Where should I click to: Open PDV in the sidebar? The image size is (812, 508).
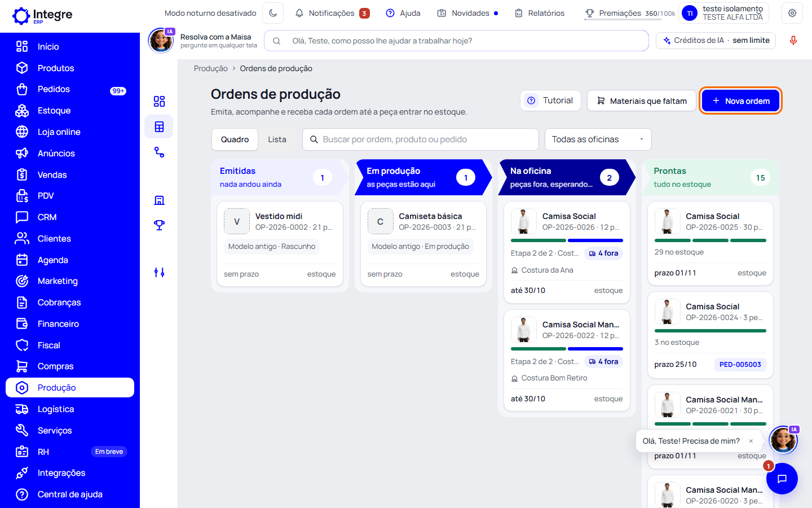pos(70,196)
